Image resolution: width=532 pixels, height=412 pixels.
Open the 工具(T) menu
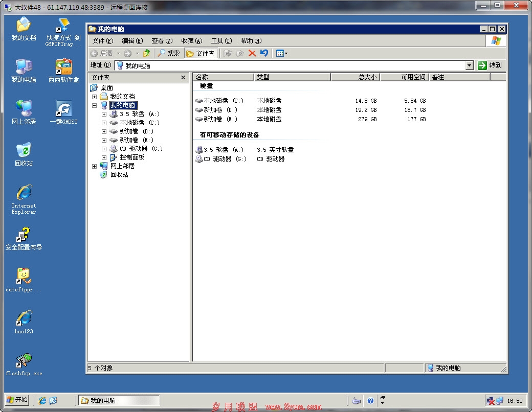click(221, 41)
